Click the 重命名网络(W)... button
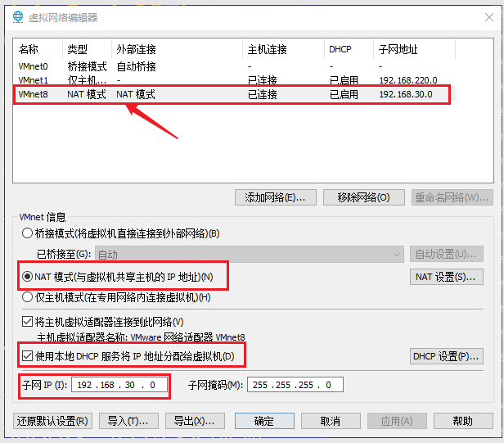Image resolution: width=504 pixels, height=443 pixels. (452, 197)
